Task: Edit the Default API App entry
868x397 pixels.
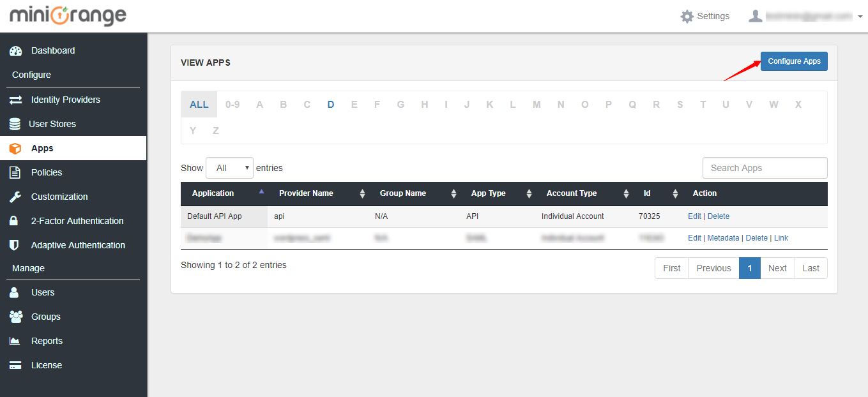Action: [694, 216]
